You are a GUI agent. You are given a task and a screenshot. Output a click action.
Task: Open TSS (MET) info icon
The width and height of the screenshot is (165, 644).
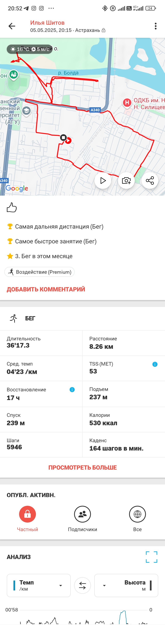click(x=155, y=364)
